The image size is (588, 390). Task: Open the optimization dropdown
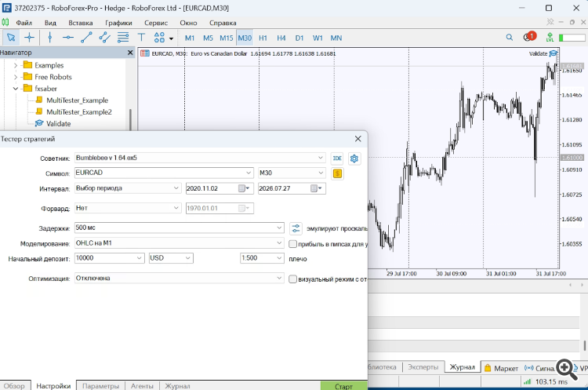tap(279, 278)
